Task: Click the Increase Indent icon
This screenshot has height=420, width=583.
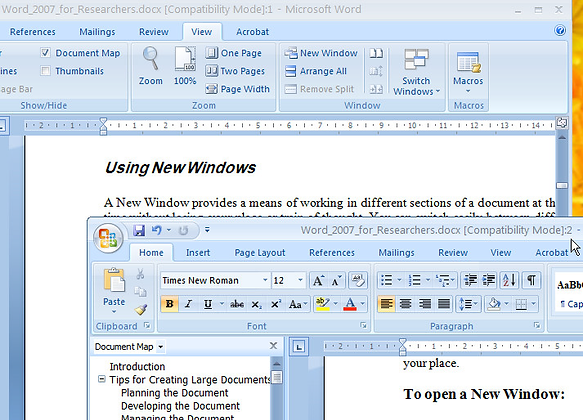Action: 489,280
